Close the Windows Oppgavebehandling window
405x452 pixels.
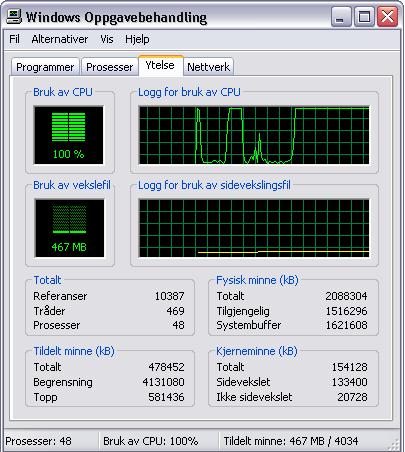pyautogui.click(x=387, y=17)
